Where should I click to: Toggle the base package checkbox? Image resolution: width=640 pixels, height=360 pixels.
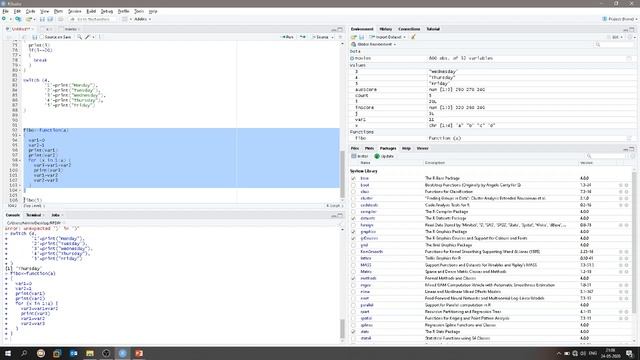[x=353, y=178]
